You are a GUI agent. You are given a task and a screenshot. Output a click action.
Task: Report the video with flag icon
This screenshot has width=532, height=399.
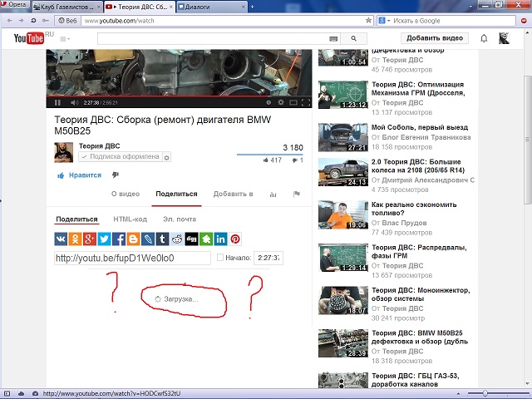tap(296, 194)
